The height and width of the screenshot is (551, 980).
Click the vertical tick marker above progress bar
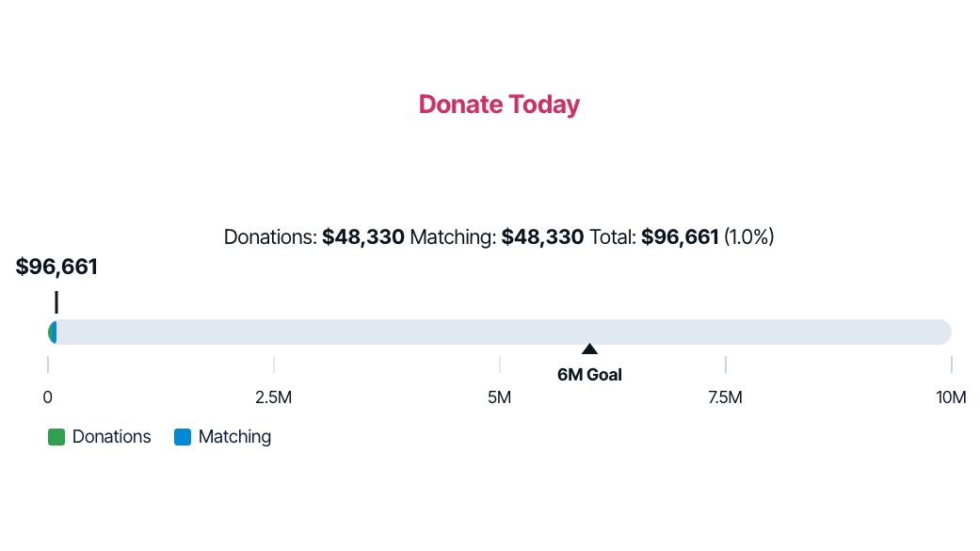point(56,302)
